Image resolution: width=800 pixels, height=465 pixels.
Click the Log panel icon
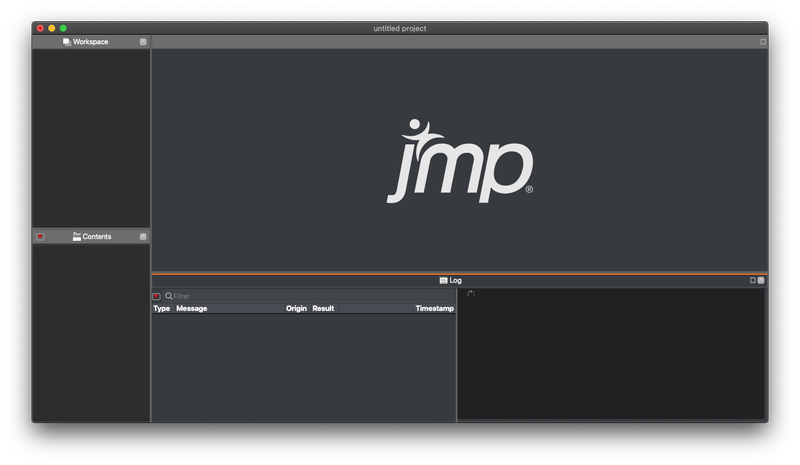pyautogui.click(x=443, y=280)
